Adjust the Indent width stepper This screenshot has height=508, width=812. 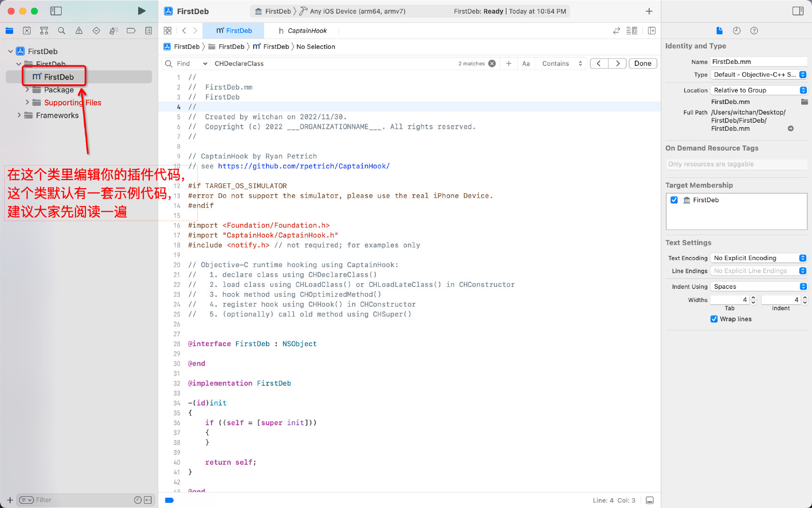804,300
